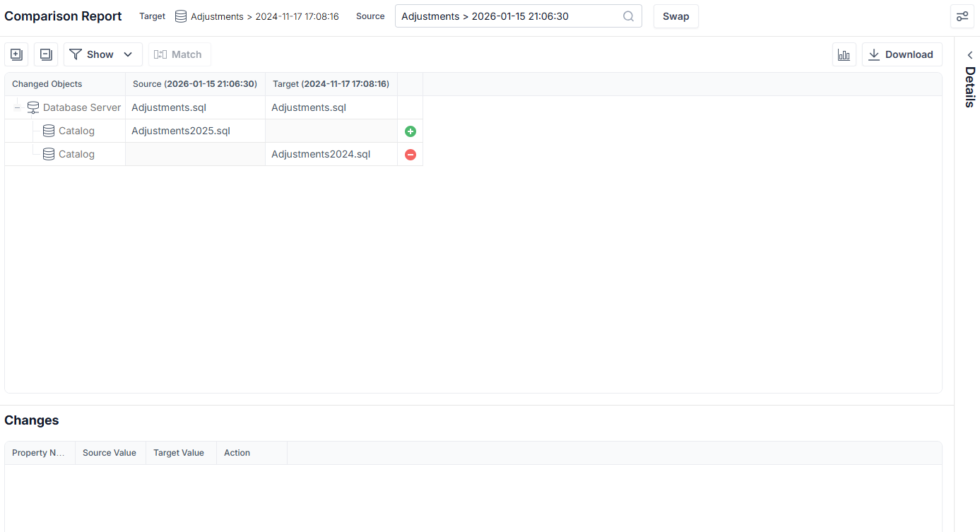Click the red minus icon for Adjustments2024.sql
Image resolution: width=980 pixels, height=532 pixels.
pos(411,155)
